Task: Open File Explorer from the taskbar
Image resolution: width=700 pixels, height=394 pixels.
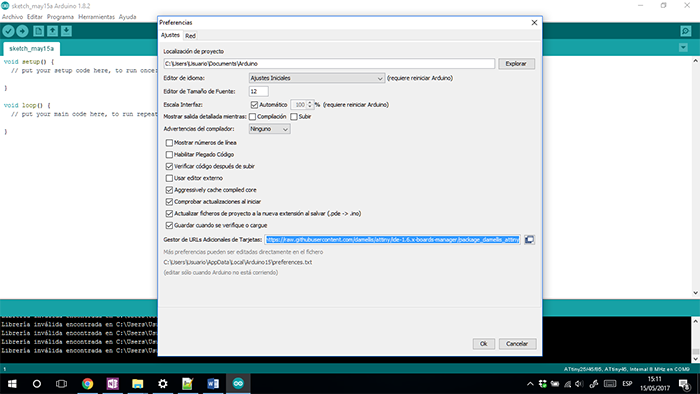Action: click(x=138, y=384)
